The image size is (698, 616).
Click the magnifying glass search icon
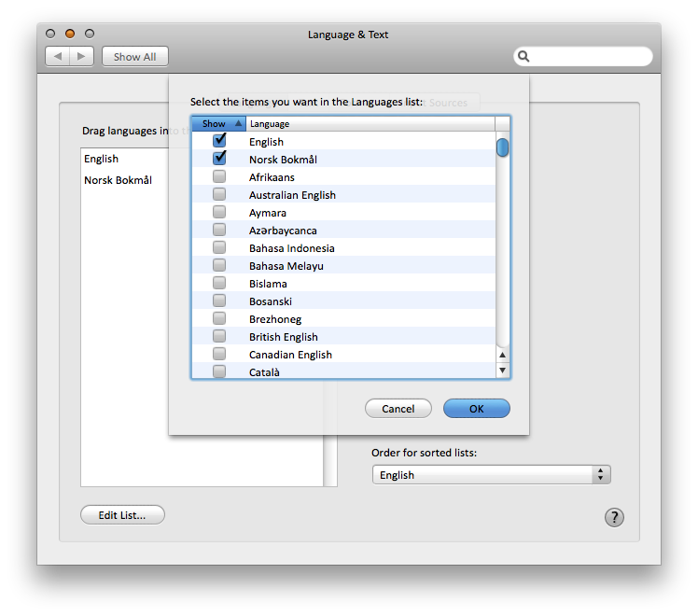click(x=523, y=57)
